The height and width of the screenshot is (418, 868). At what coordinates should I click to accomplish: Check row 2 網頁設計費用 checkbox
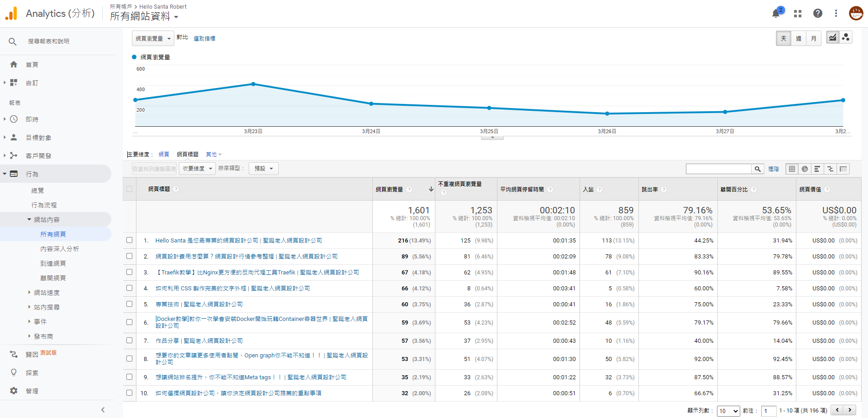pyautogui.click(x=130, y=256)
